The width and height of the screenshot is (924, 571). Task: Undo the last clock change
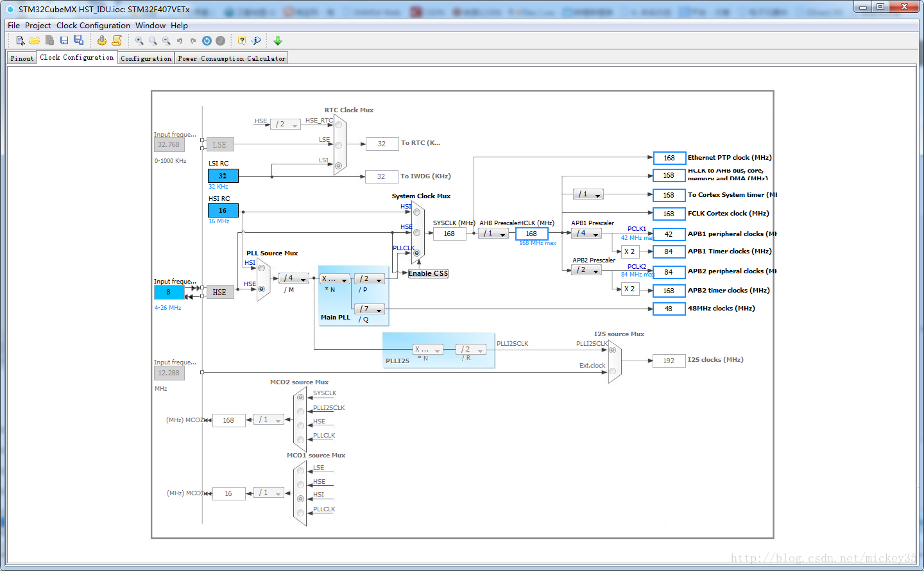(180, 40)
